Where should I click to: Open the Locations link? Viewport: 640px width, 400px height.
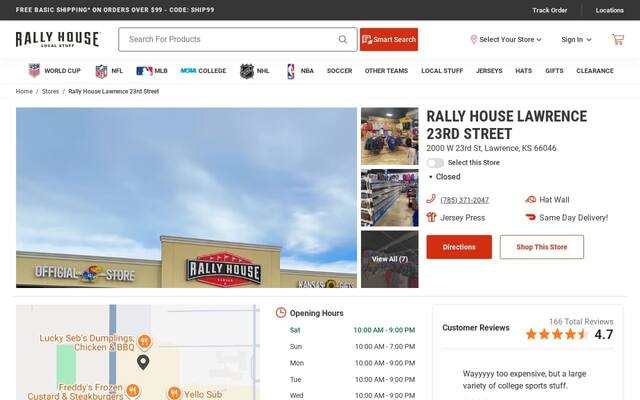(x=609, y=10)
